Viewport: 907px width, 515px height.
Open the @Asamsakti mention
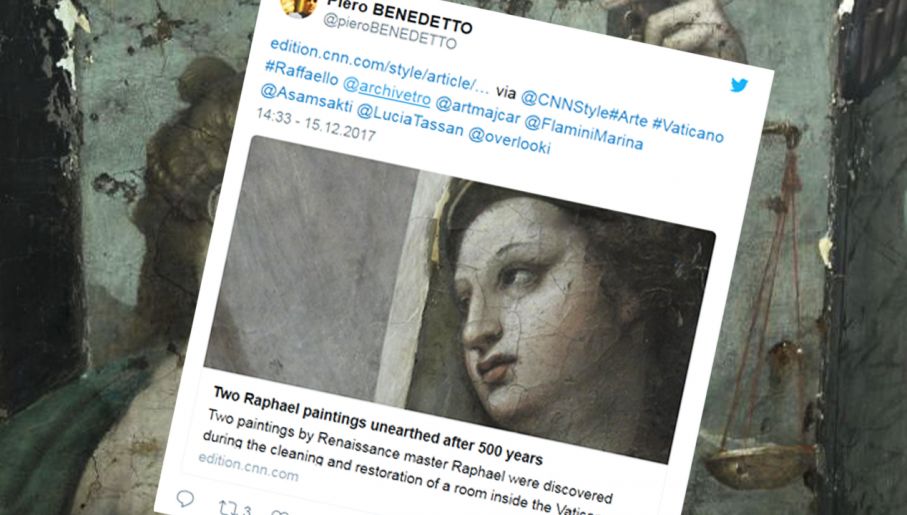point(306,98)
